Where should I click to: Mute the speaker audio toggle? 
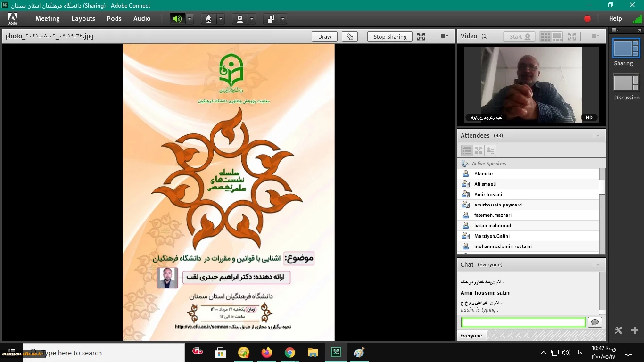click(177, 19)
